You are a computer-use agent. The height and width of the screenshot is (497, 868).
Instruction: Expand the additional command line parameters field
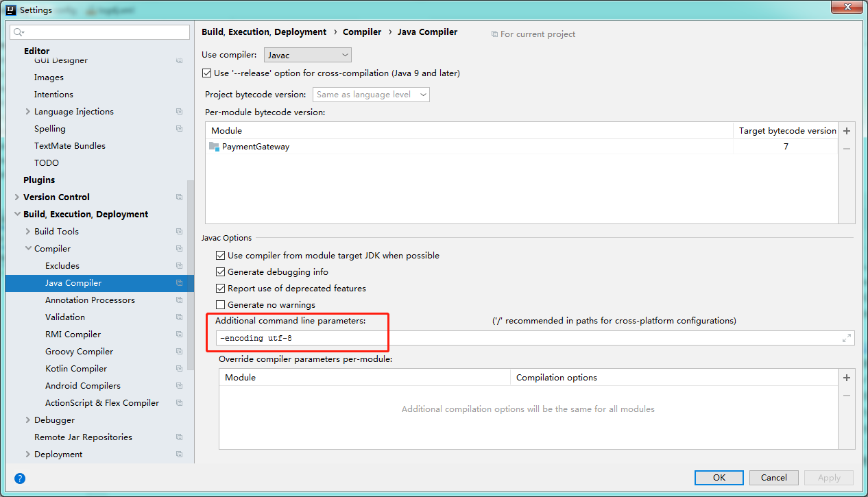click(847, 338)
